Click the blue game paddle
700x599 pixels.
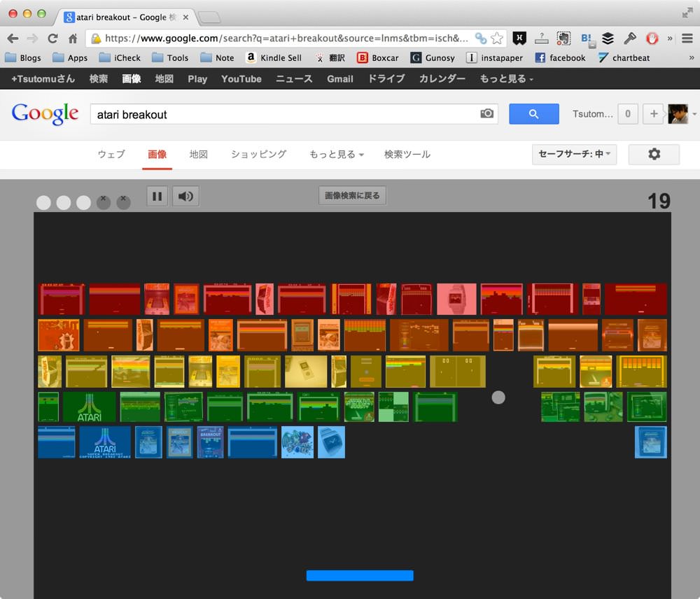360,575
